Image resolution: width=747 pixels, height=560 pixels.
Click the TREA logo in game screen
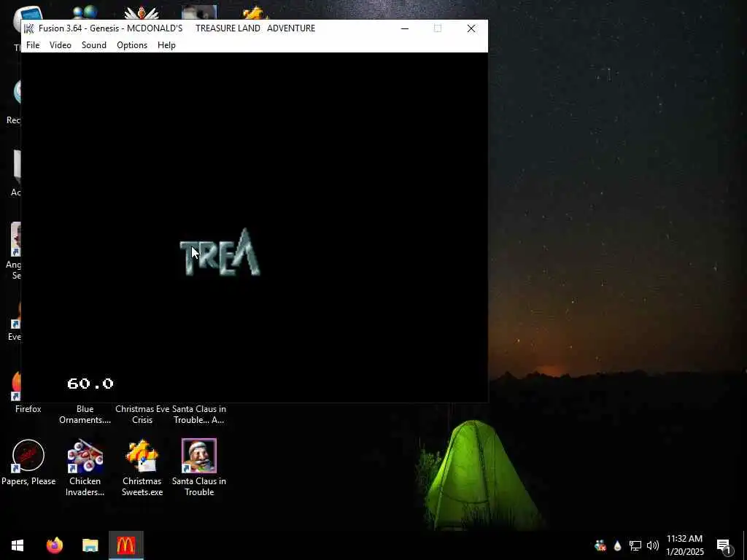pyautogui.click(x=220, y=252)
